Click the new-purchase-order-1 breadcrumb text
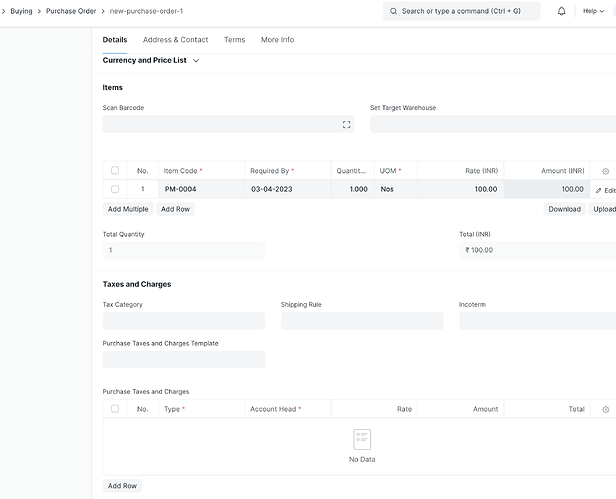Image resolution: width=616 pixels, height=499 pixels. 146,11
